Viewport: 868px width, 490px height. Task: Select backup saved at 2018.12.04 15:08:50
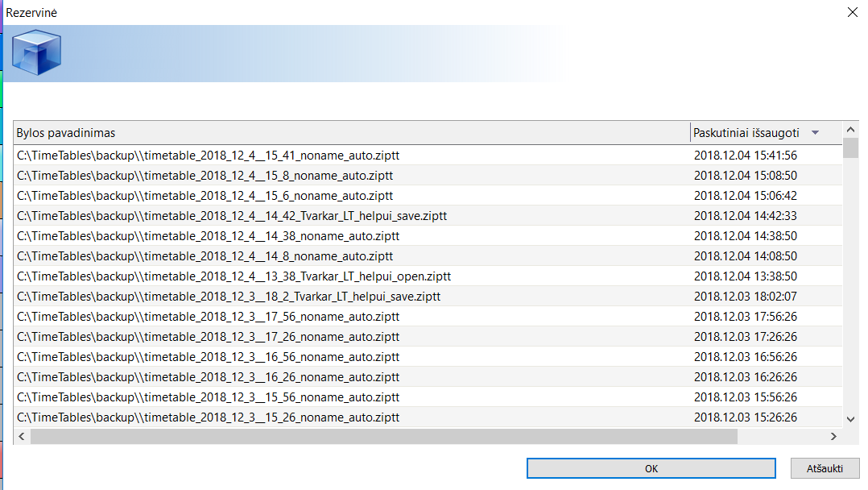[745, 176]
